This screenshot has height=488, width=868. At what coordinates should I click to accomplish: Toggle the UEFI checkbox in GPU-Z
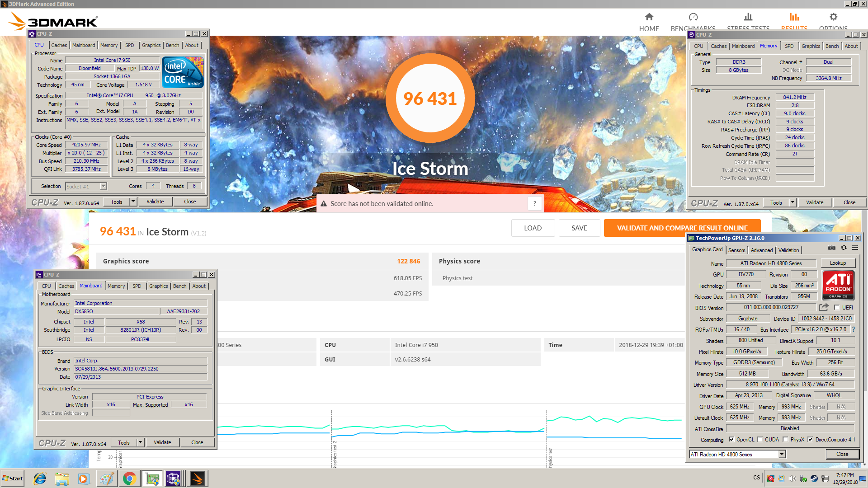pos(837,308)
